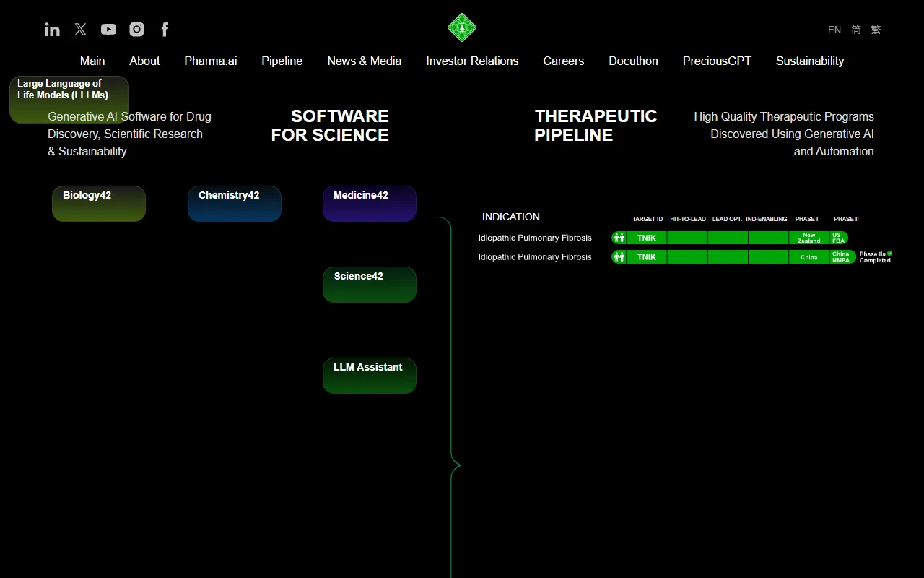Switch language to Traditional Chinese 繁
924x578 pixels.
[876, 30]
